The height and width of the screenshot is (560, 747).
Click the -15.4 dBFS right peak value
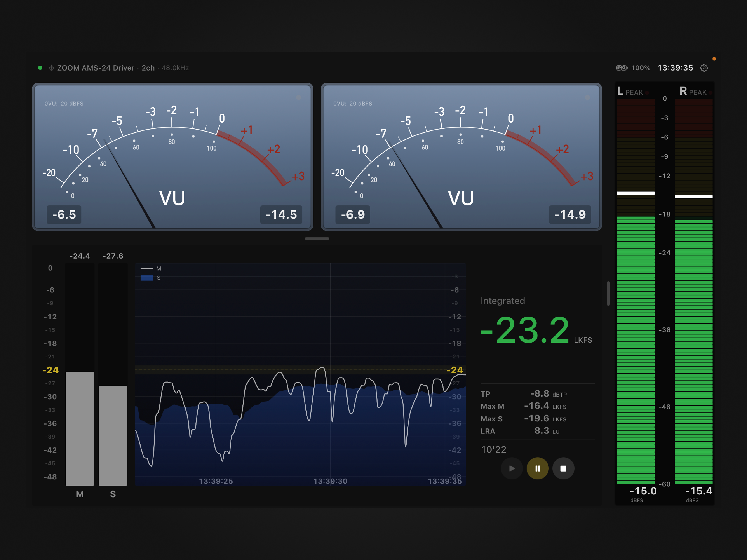click(699, 491)
